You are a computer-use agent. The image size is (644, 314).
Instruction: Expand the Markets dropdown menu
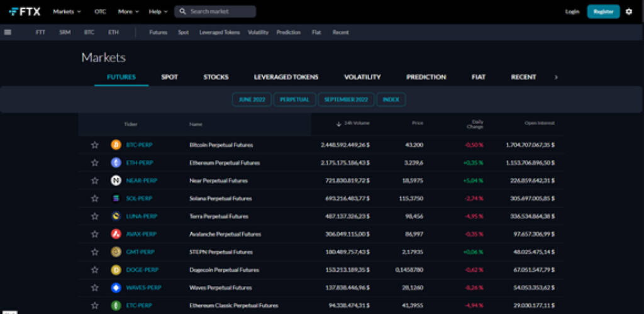[67, 11]
